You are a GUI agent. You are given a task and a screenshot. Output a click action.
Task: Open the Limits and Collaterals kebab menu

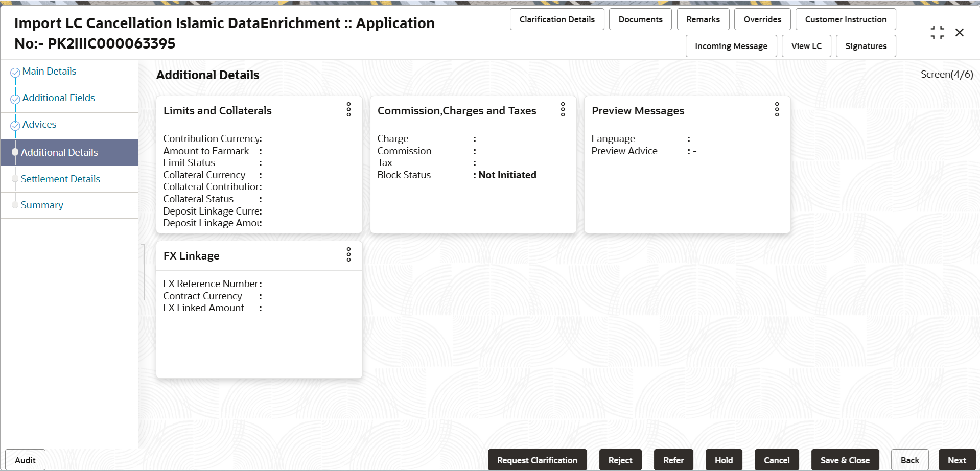coord(348,109)
